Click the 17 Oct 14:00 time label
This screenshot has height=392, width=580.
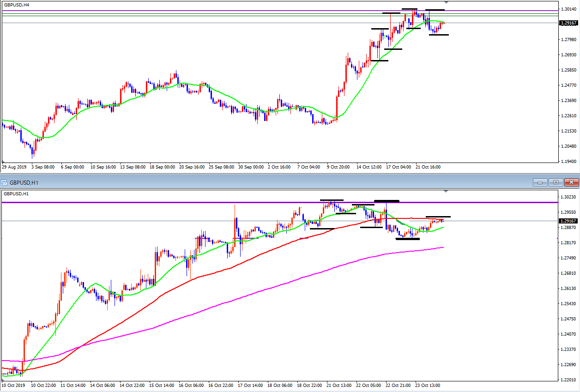click(251, 385)
